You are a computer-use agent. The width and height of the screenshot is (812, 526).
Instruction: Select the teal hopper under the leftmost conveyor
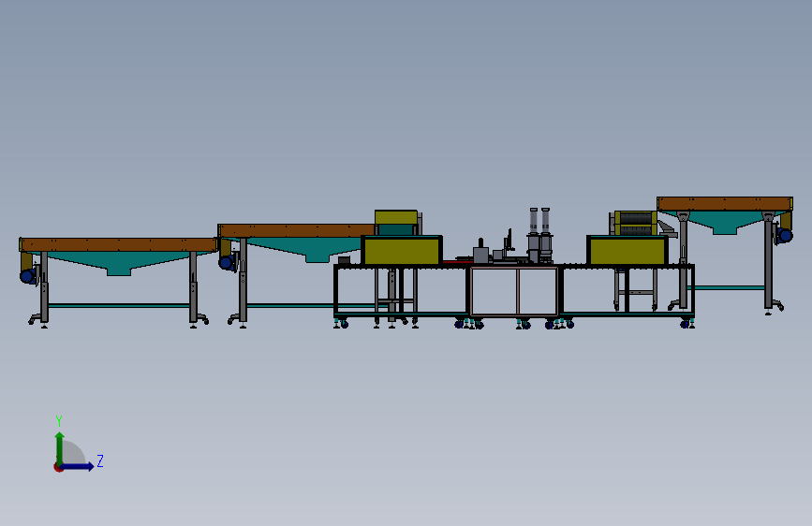[119, 264]
